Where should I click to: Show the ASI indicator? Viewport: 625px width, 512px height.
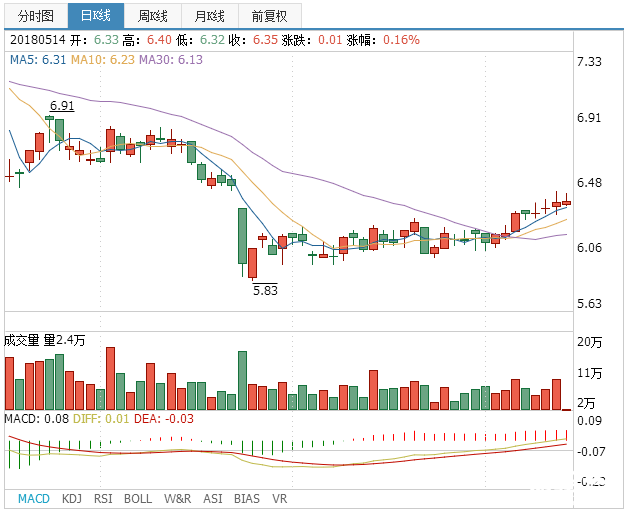pos(213,498)
